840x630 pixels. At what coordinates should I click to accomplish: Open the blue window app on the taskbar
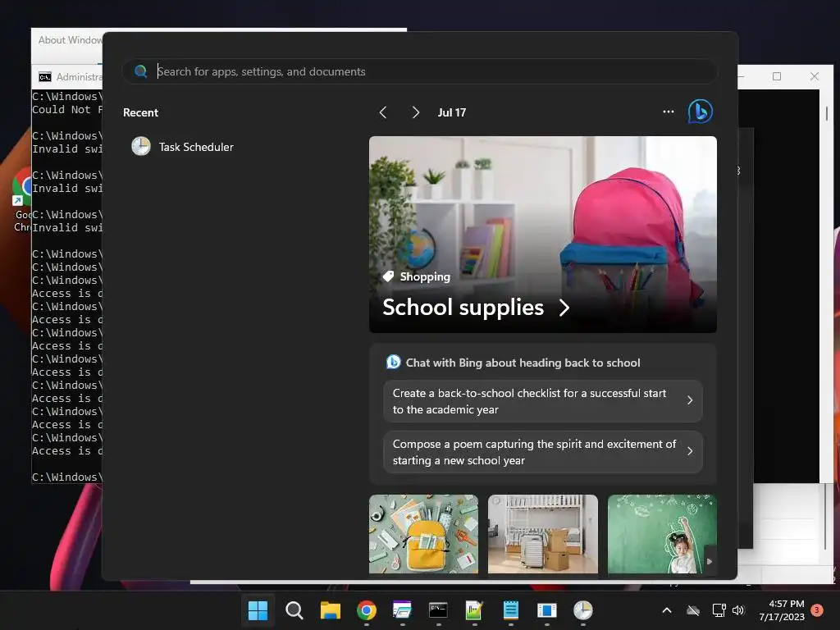pyautogui.click(x=546, y=610)
